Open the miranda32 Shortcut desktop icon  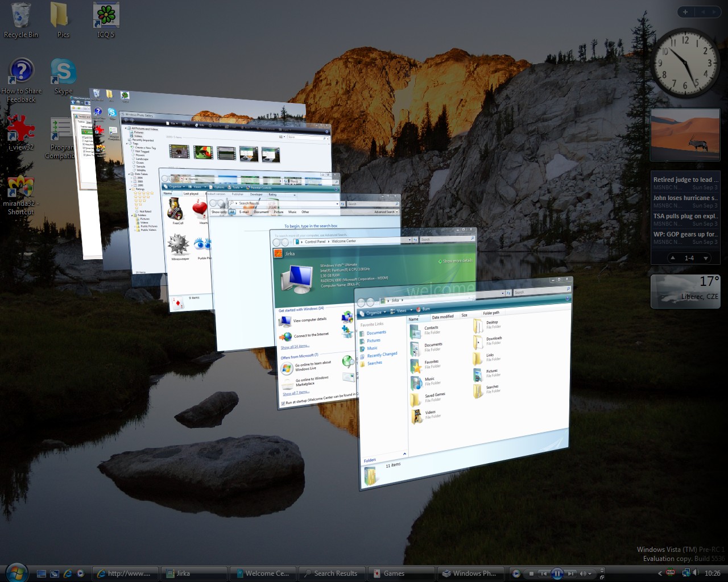(21, 195)
